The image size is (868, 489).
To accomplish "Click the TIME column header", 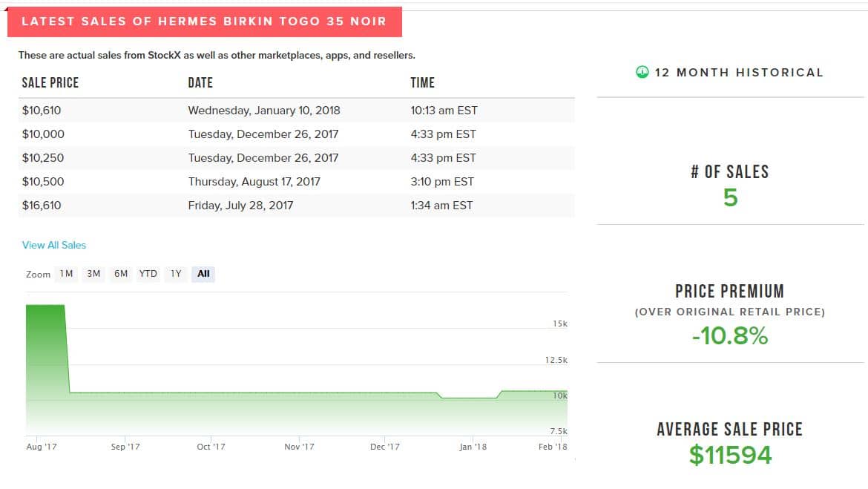I will [422, 82].
